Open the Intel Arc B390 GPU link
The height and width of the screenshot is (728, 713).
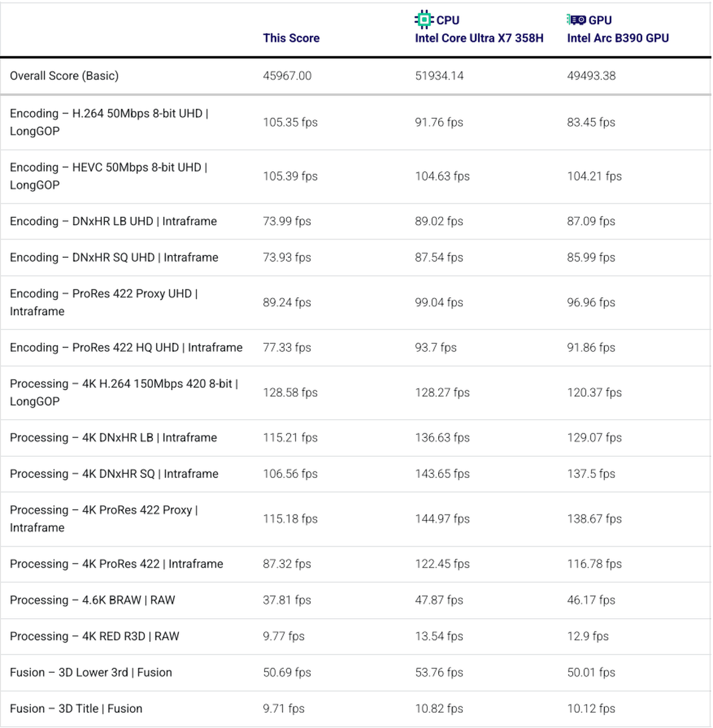617,38
